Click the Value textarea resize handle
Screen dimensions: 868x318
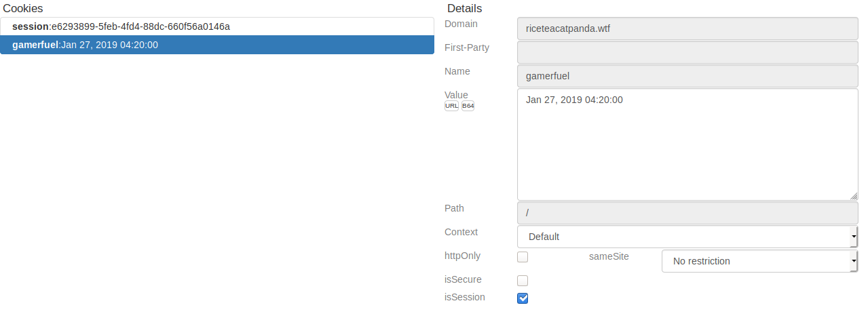point(853,196)
